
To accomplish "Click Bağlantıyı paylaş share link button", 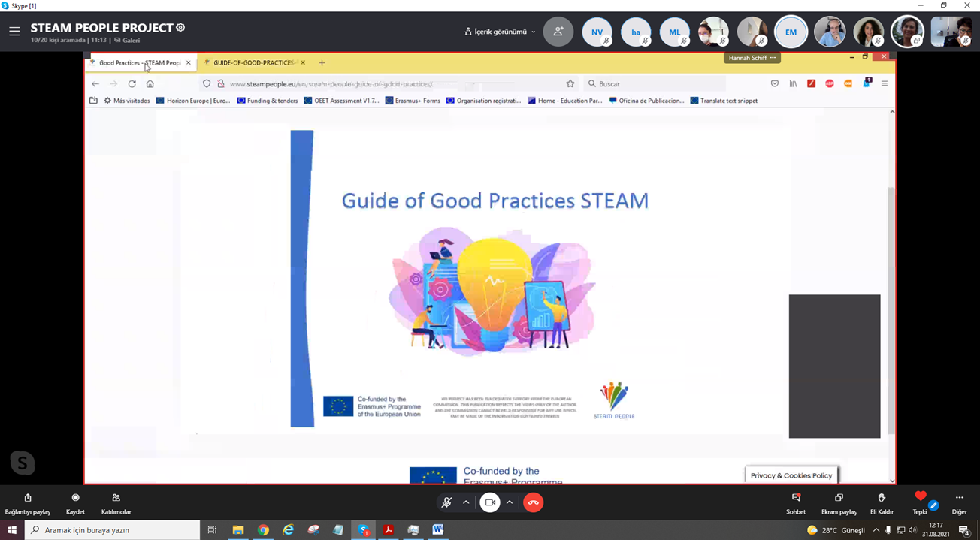I will 28,502.
